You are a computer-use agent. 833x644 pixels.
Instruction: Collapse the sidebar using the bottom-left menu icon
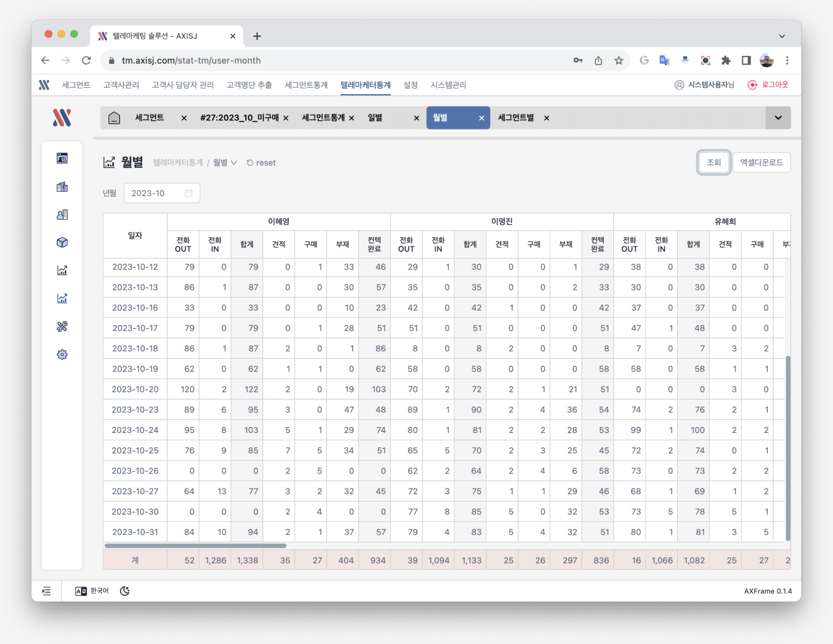[47, 591]
